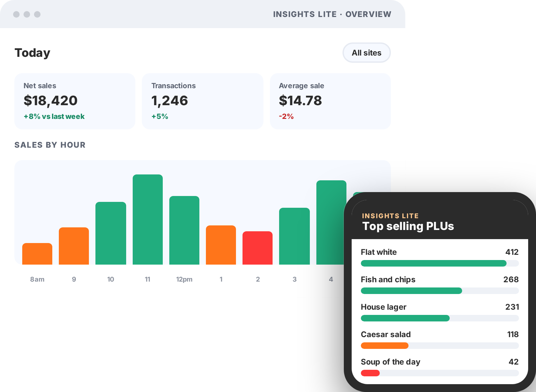
Task: Select the 'House lager' item label
Action: coord(384,307)
